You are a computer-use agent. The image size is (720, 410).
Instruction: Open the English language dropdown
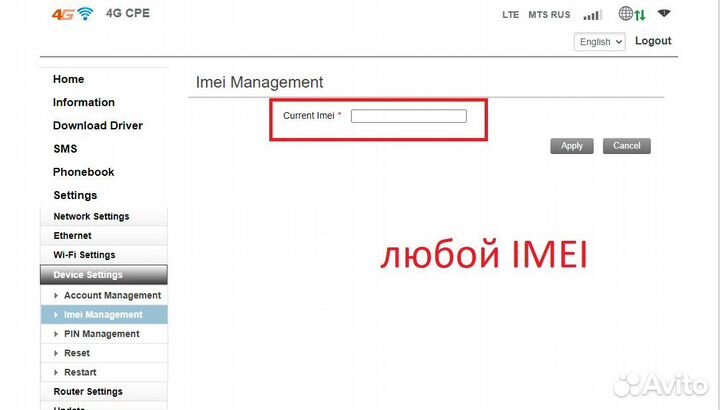pos(600,42)
